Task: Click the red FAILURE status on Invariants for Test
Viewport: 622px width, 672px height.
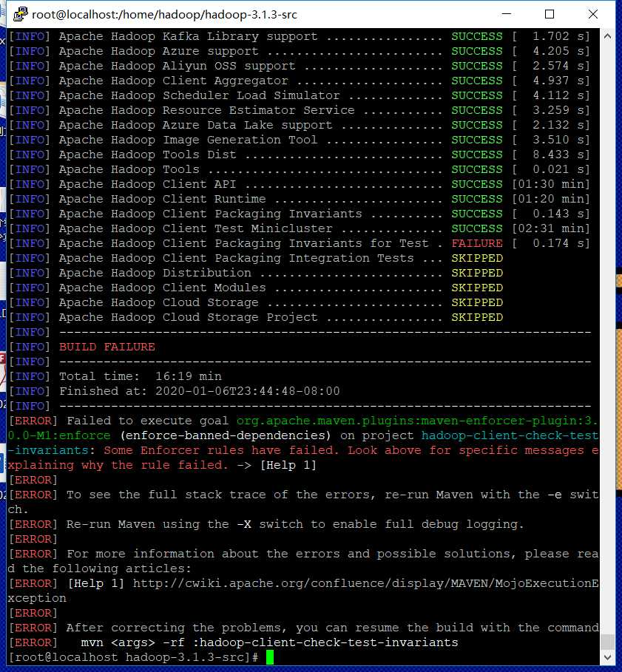Action: [477, 243]
